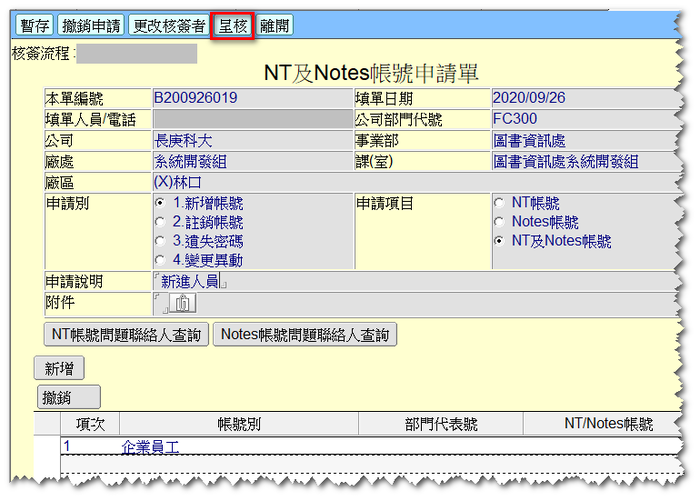Open the 企業員工 link
The width and height of the screenshot is (700, 501).
(150, 447)
